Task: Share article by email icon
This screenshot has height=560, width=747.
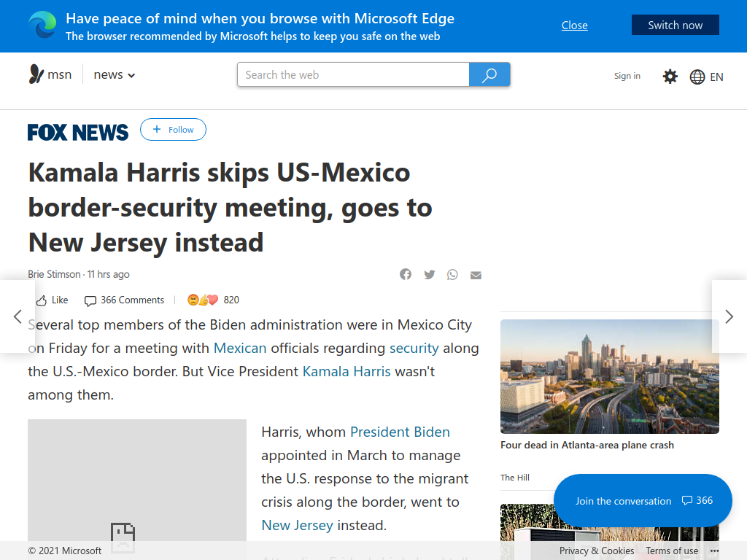Action: pos(476,275)
